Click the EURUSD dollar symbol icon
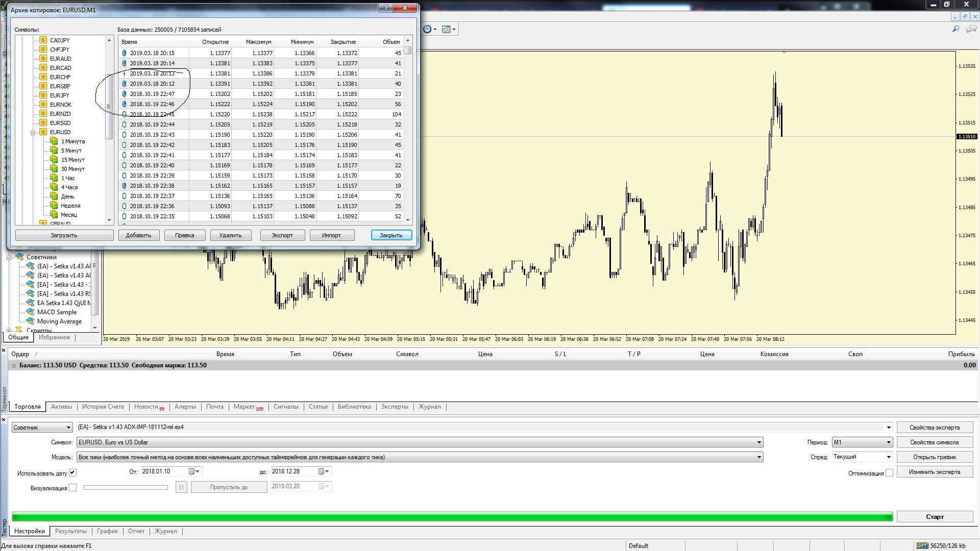 pyautogui.click(x=43, y=132)
